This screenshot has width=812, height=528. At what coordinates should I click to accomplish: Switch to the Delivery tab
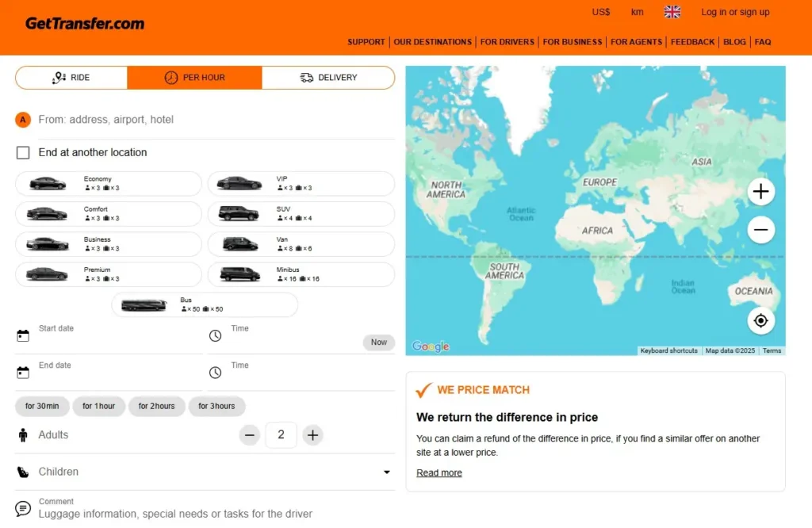(328, 78)
